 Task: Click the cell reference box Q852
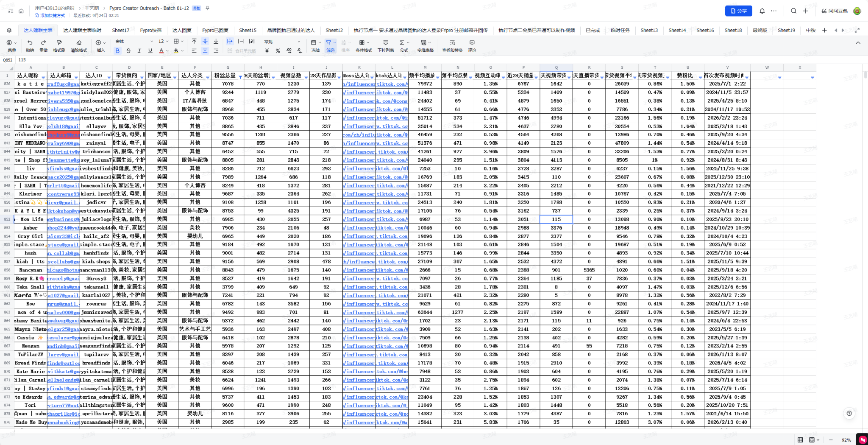[x=8, y=60]
